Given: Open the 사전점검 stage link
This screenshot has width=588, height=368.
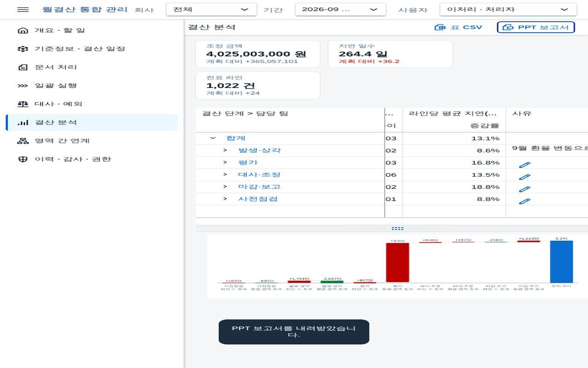Looking at the screenshot, I should pyautogui.click(x=258, y=199).
